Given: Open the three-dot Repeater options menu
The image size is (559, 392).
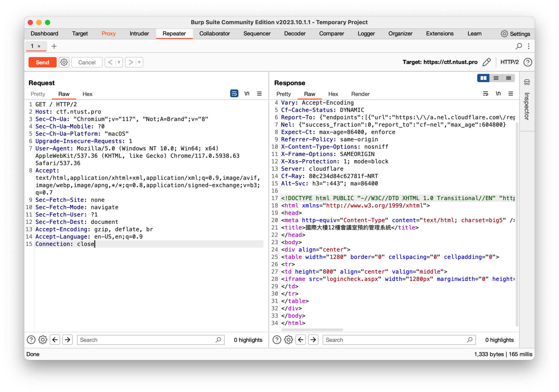Looking at the screenshot, I should click(x=529, y=46).
